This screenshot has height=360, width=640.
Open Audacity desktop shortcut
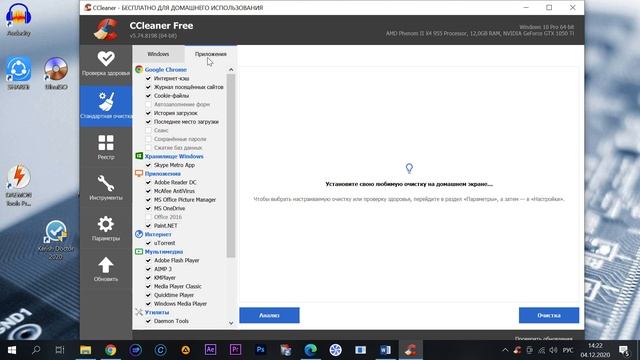click(x=19, y=20)
